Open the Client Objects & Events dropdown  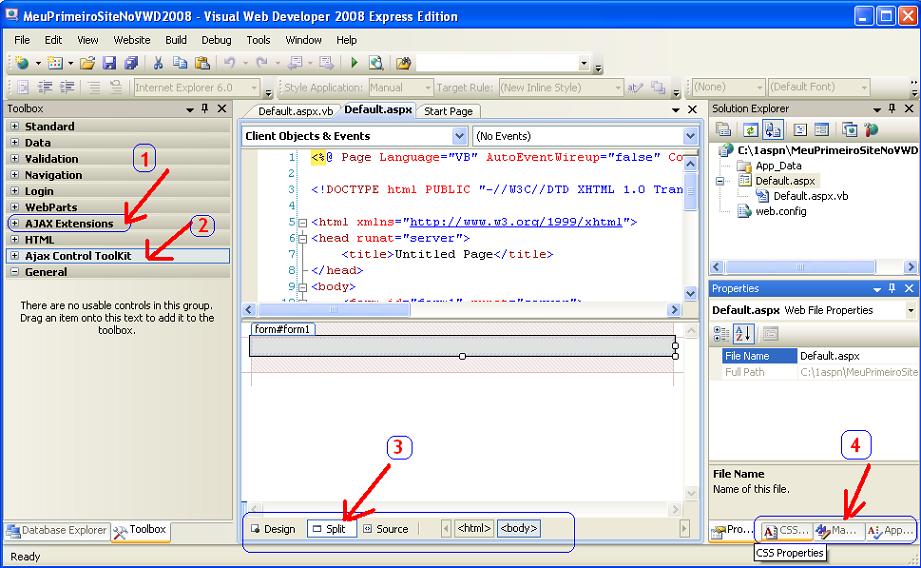(459, 136)
